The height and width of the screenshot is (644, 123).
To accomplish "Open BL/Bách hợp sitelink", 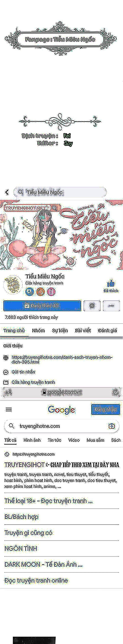I will point(22,517).
